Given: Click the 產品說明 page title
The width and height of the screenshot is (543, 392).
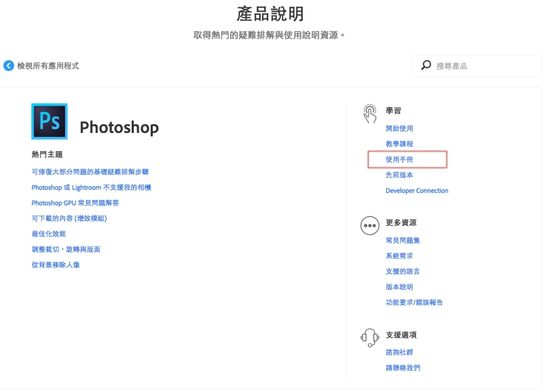Looking at the screenshot, I should tap(270, 14).
